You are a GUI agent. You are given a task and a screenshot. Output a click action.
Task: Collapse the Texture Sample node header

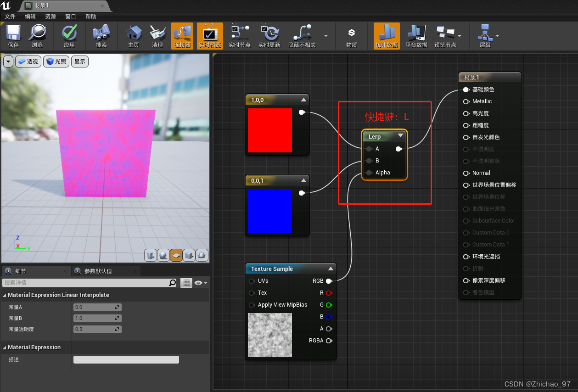pyautogui.click(x=330, y=269)
